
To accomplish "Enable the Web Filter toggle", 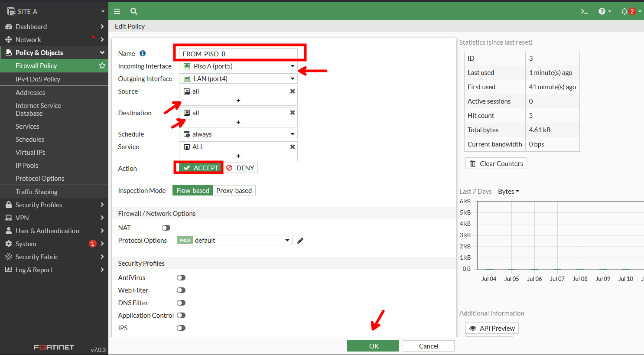I will click(x=181, y=290).
